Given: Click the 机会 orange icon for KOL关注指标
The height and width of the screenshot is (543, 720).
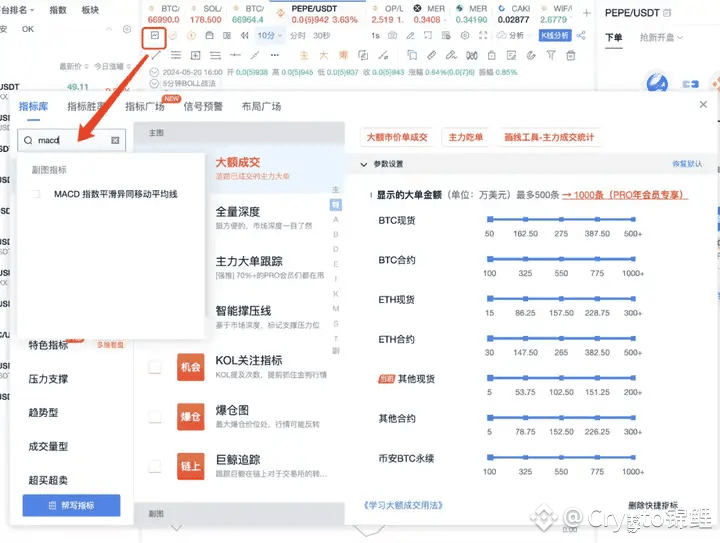Looking at the screenshot, I should click(x=190, y=367).
